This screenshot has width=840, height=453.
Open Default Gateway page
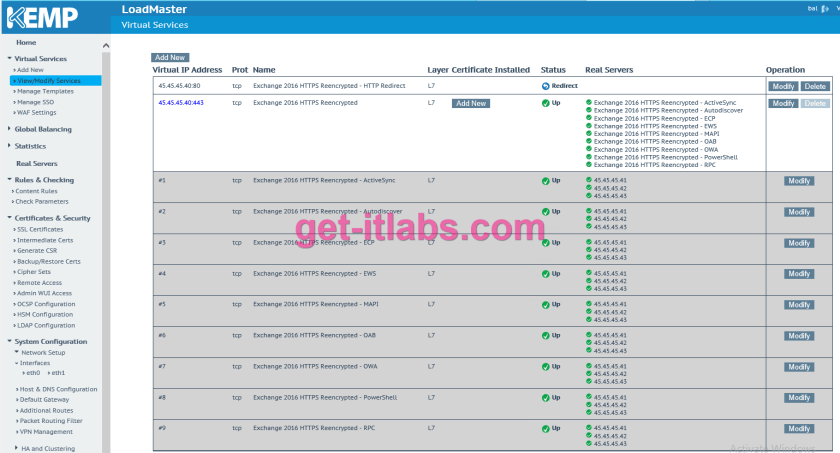tap(44, 400)
